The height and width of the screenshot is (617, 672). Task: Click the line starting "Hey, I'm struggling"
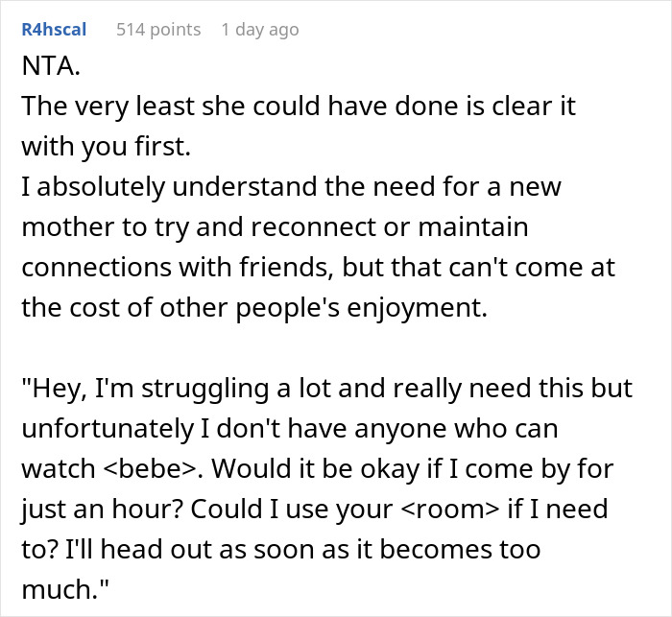coord(326,388)
